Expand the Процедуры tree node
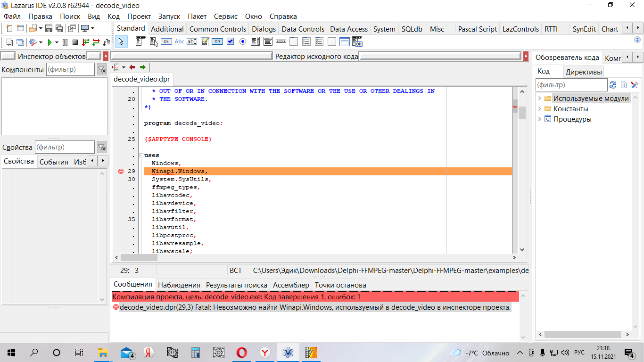 [539, 119]
